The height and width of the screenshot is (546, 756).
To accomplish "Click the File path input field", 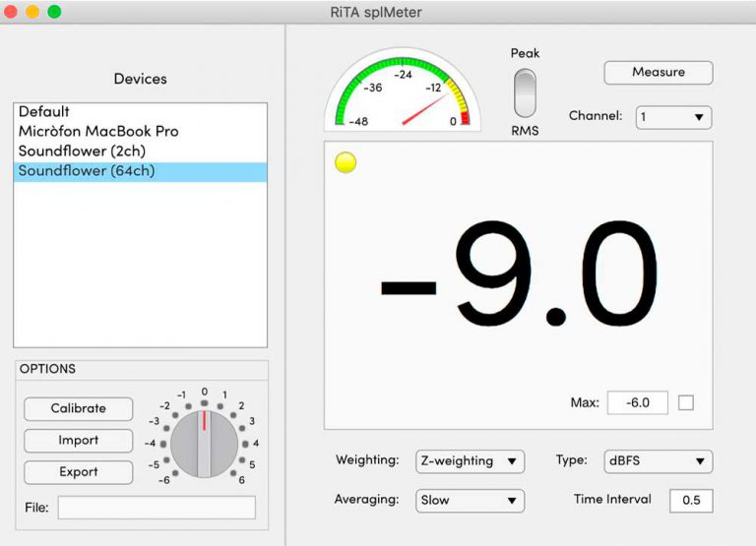I will click(x=157, y=508).
